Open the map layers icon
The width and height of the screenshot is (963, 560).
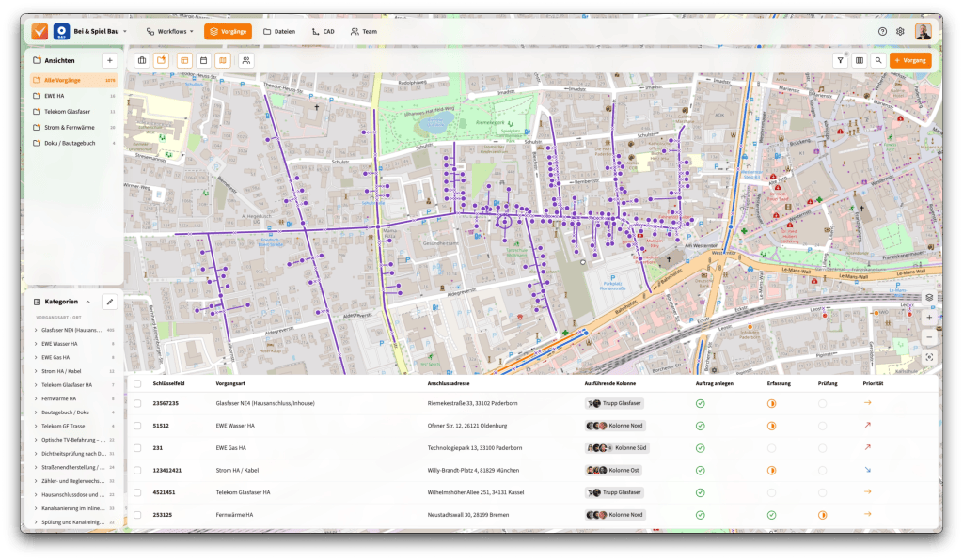(929, 298)
